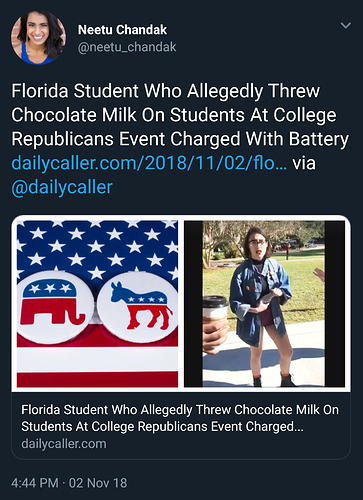363x500 pixels.
Task: Click the dailycaller.com card domain
Action: click(x=64, y=444)
